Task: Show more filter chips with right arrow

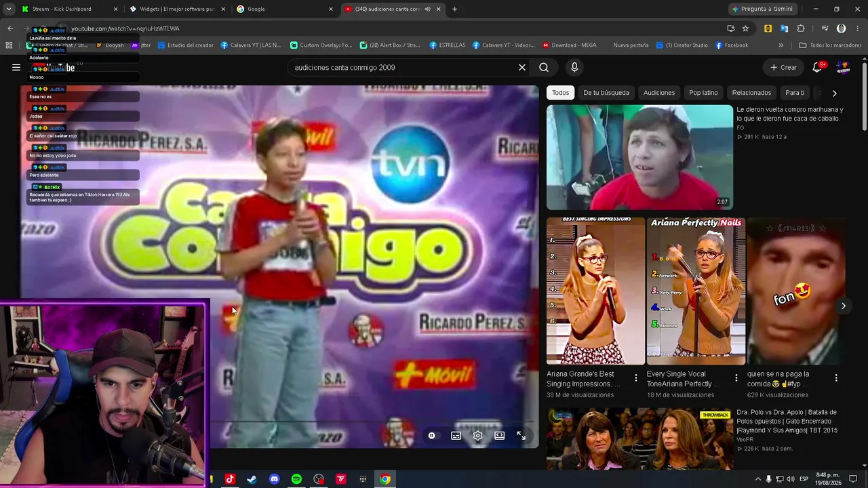Action: (x=834, y=93)
